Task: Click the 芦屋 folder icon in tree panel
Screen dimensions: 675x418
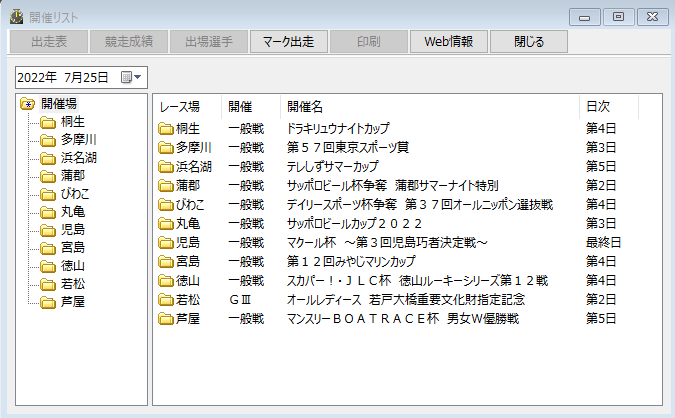Action: click(x=47, y=302)
